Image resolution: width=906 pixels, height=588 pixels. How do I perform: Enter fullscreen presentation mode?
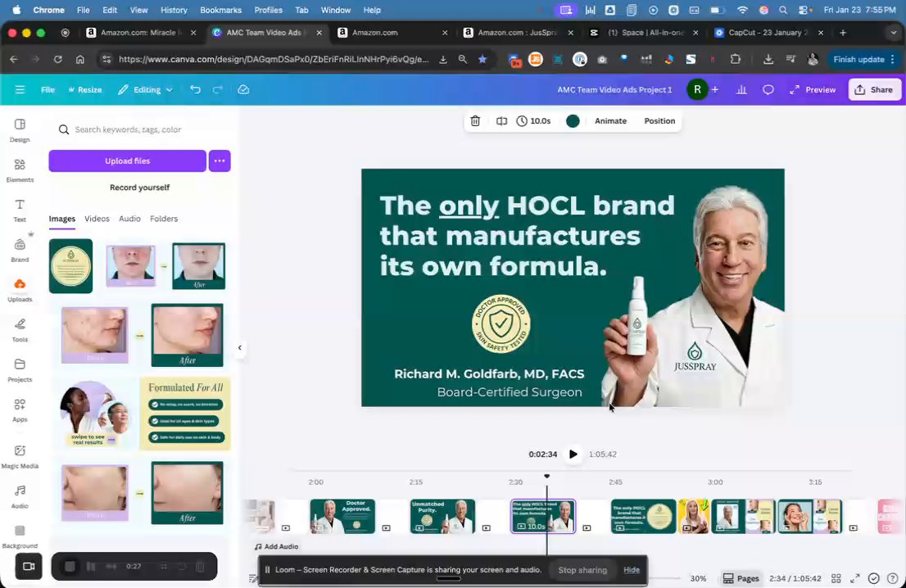tap(855, 578)
